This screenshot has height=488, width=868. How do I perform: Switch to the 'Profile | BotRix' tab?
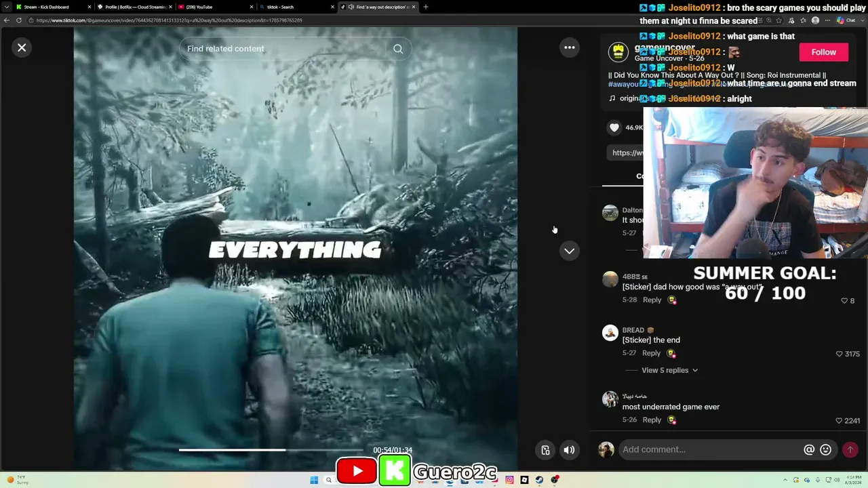pyautogui.click(x=136, y=7)
